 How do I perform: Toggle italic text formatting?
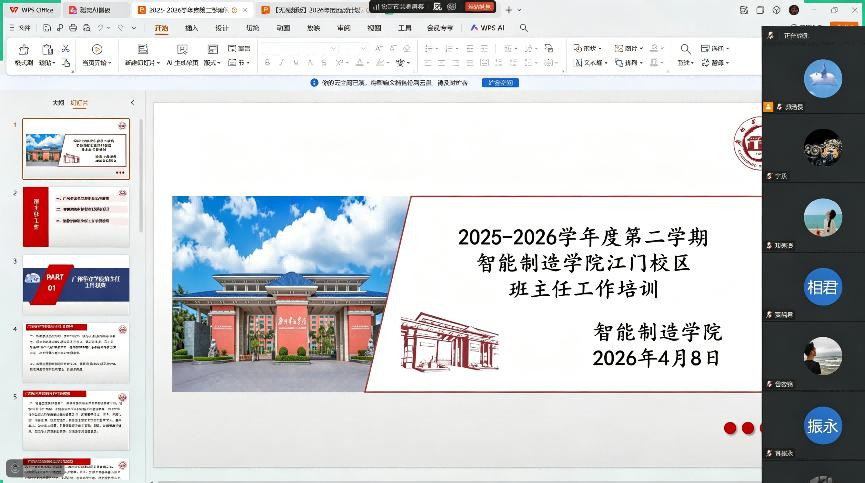pyautogui.click(x=282, y=63)
